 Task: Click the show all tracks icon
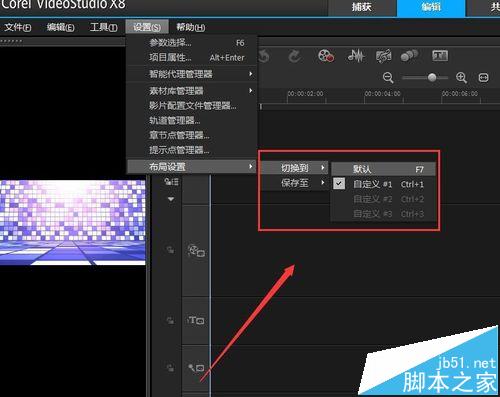tap(171, 182)
